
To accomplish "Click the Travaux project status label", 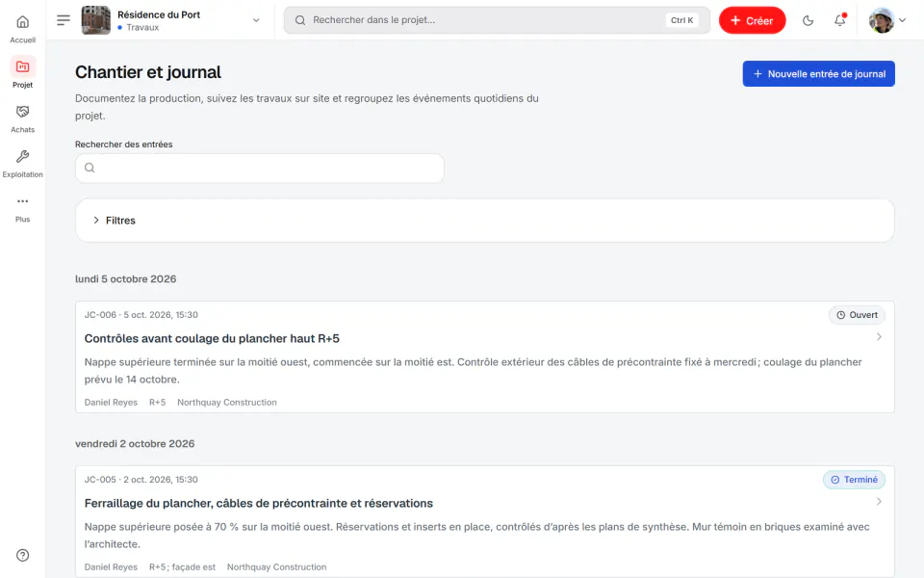I will point(142,27).
